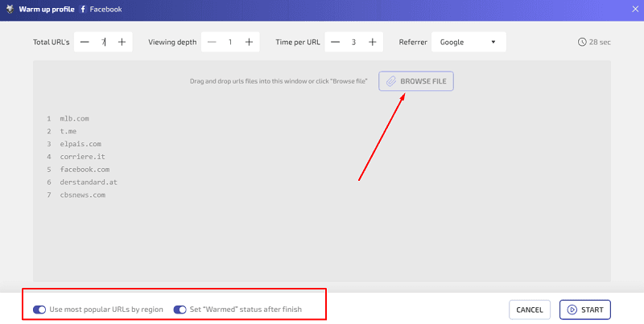
Task: Increase the Total URL's count
Action: [122, 43]
